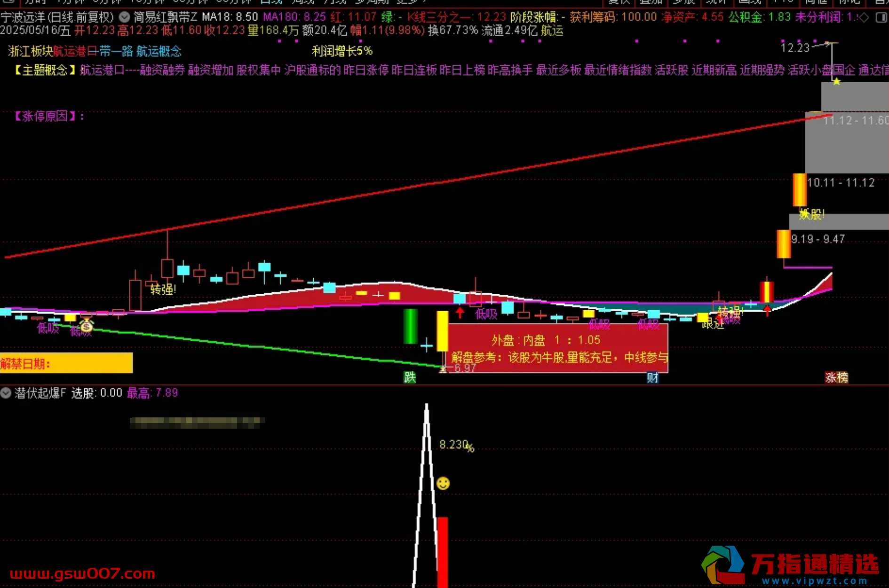Click the 妖股! signal label

(812, 215)
